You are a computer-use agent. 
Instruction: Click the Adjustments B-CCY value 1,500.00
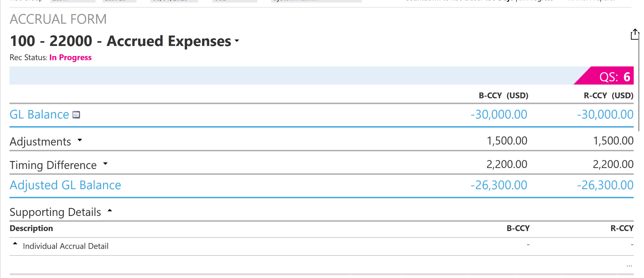507,141
